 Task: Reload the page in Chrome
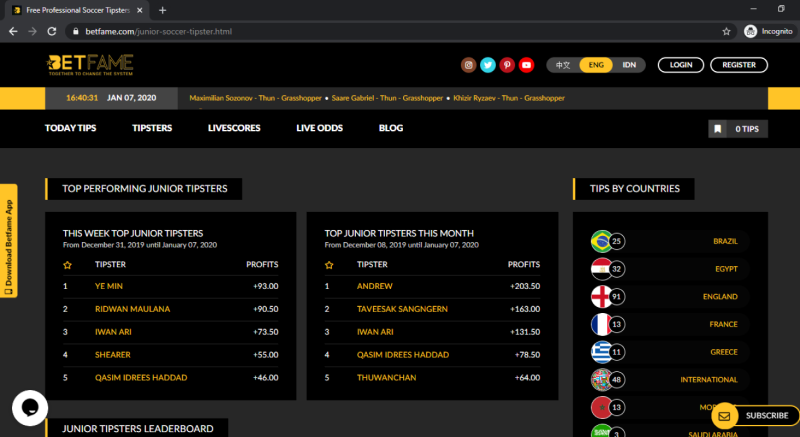(52, 32)
